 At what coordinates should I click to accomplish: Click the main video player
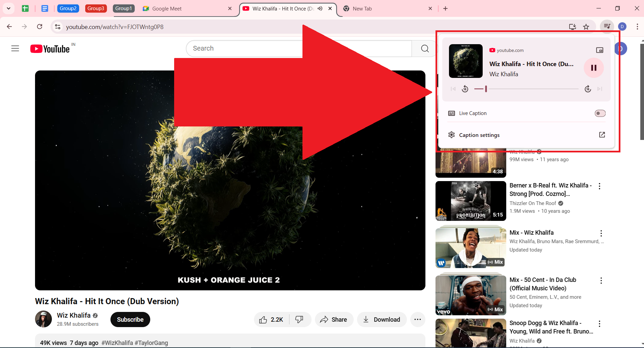[x=230, y=180]
